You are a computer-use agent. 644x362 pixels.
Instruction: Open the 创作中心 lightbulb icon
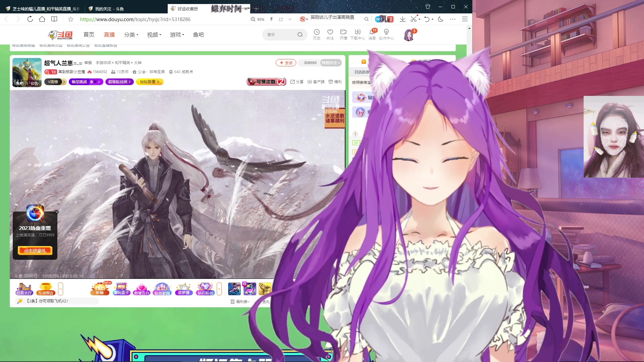point(386,34)
